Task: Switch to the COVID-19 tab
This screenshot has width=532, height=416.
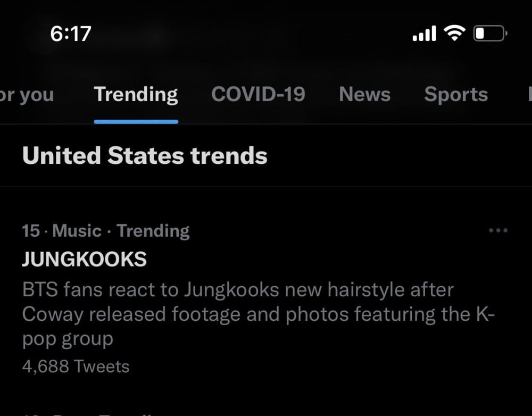Action: pos(258,95)
